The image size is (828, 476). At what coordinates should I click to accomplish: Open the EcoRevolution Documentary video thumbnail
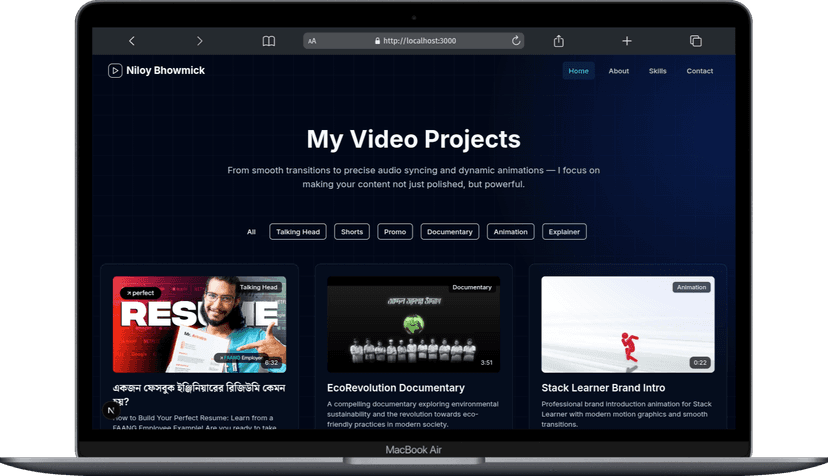(x=413, y=324)
